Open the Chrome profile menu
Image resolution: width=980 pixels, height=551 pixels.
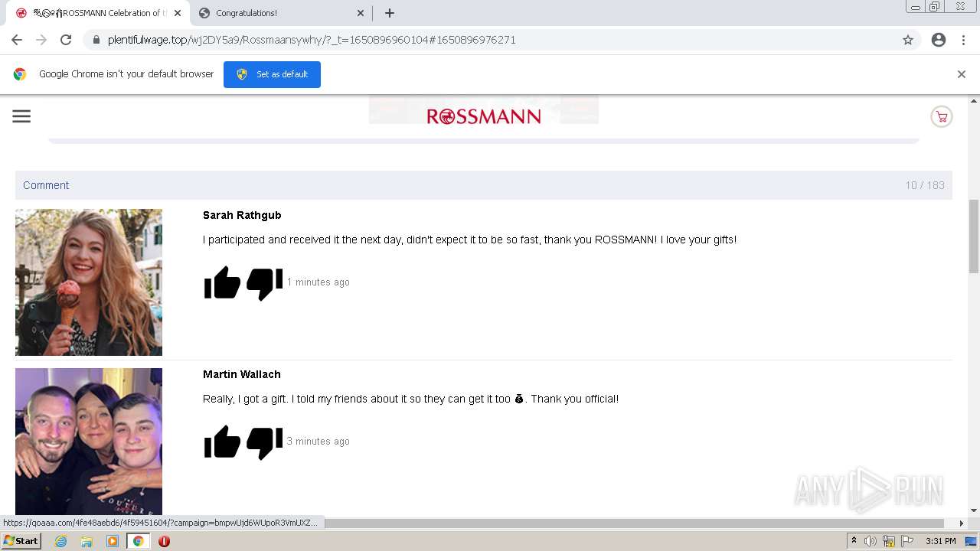pyautogui.click(x=939, y=40)
